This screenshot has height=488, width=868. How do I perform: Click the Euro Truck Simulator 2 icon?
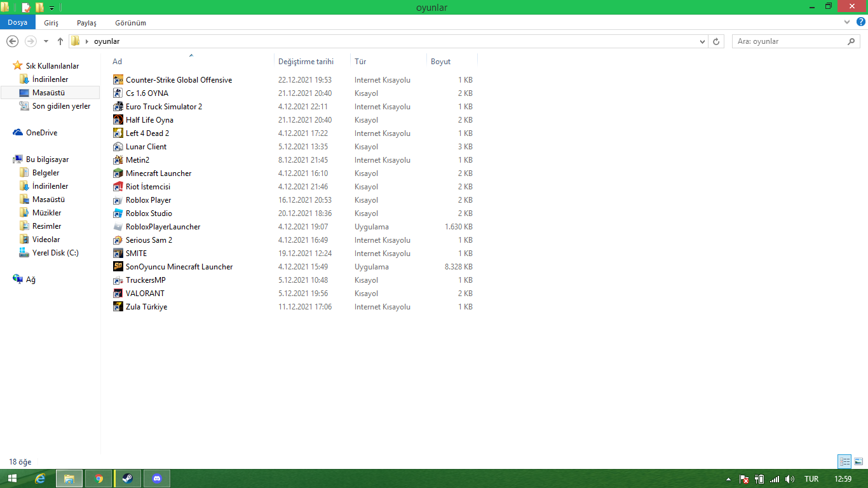click(x=118, y=107)
